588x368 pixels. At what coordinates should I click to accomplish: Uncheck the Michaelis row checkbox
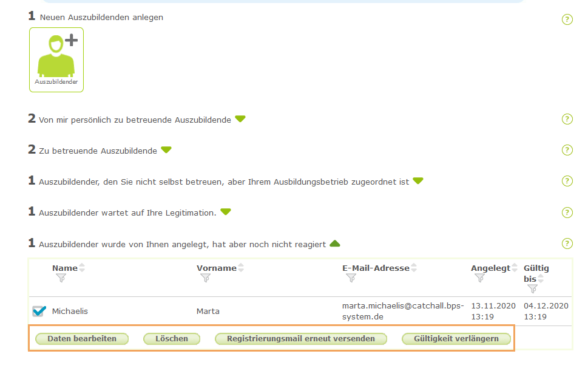[39, 311]
